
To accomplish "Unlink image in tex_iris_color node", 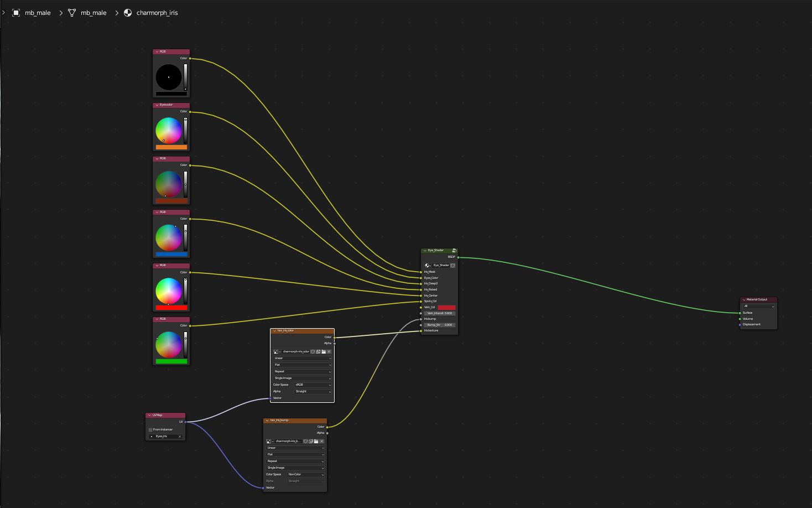I will click(x=329, y=352).
